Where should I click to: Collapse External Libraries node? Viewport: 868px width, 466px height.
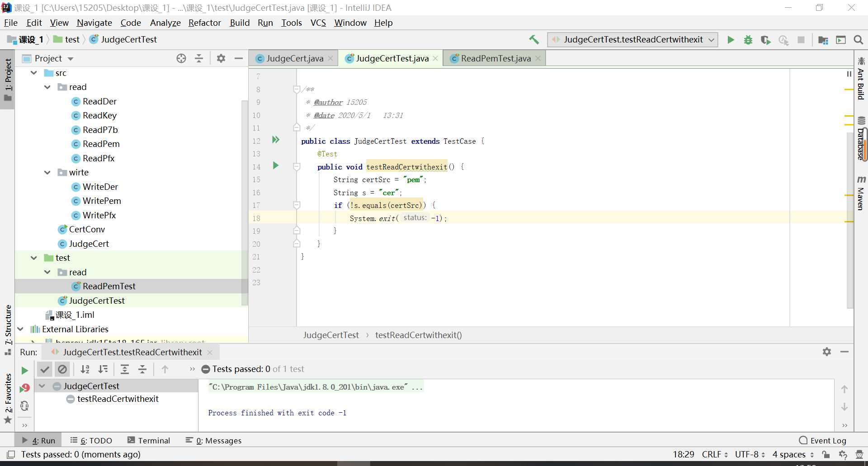coord(20,329)
